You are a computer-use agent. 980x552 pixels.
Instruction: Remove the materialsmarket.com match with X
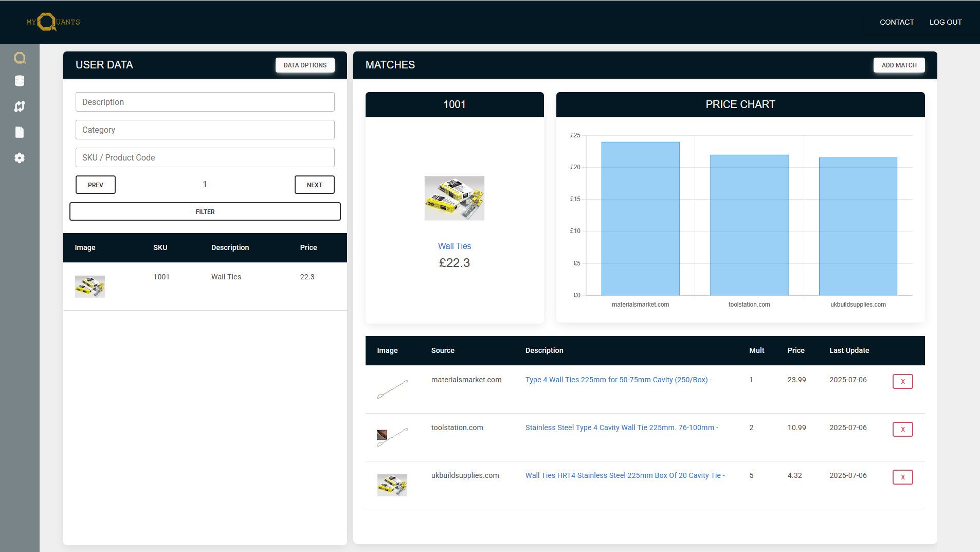(x=902, y=381)
